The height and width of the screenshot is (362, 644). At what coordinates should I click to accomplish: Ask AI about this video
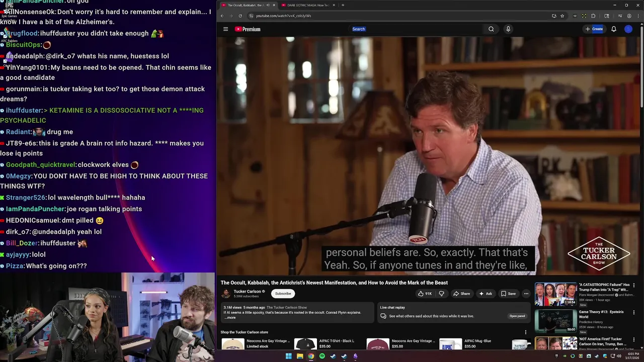pos(486,294)
